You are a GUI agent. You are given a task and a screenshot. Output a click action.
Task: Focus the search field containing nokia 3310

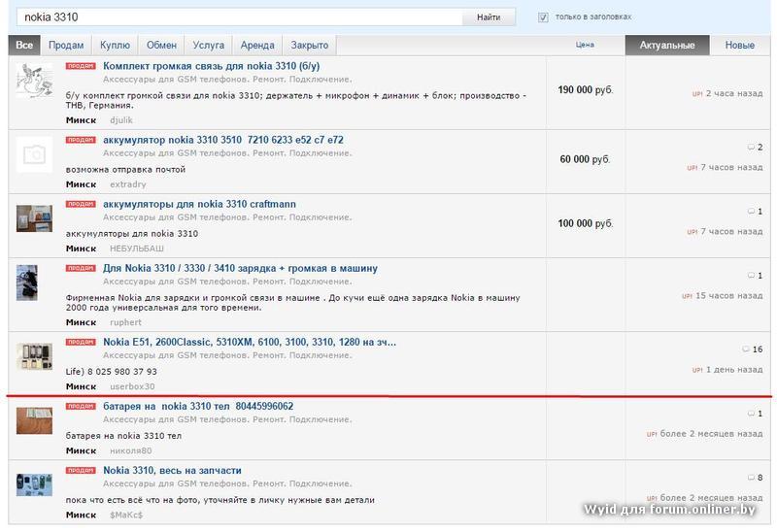(x=239, y=17)
